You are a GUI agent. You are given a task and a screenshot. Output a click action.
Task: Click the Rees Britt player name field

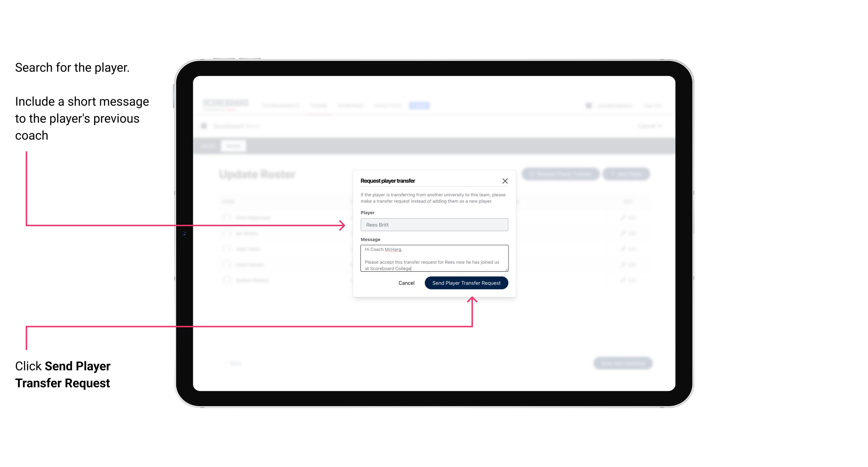coord(433,225)
